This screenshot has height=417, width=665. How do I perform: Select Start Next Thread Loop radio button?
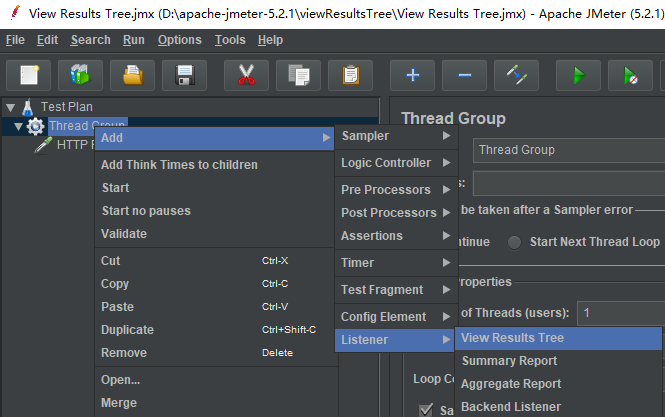(514, 242)
